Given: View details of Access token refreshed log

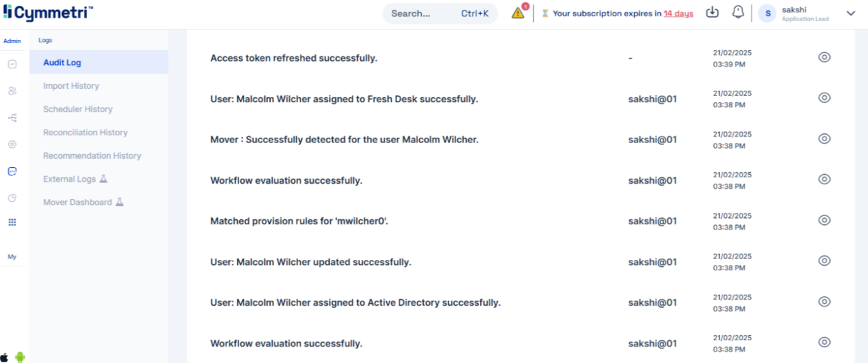Looking at the screenshot, I should pos(824,57).
